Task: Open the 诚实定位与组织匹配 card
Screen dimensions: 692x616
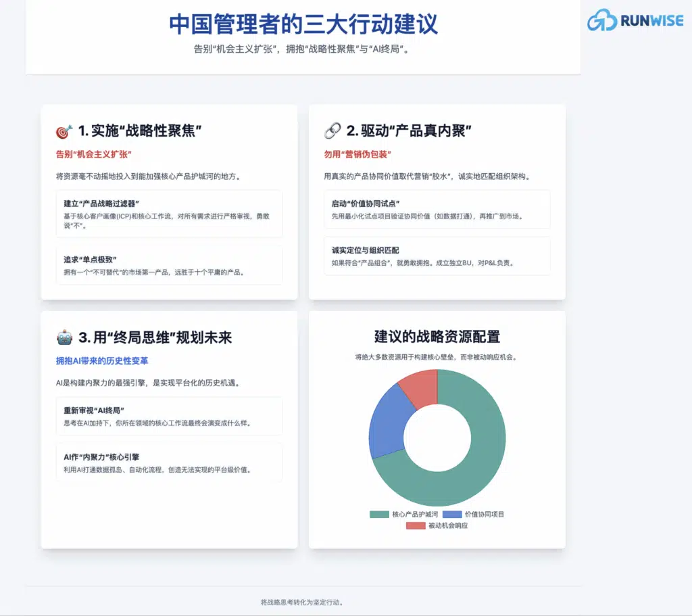Action: click(x=437, y=256)
